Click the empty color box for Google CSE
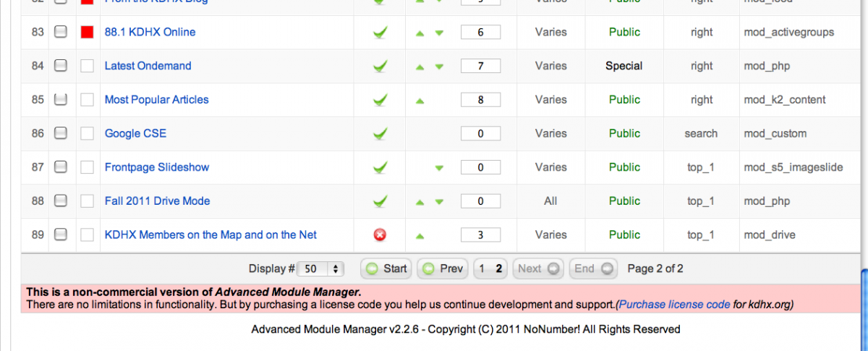 coord(88,134)
